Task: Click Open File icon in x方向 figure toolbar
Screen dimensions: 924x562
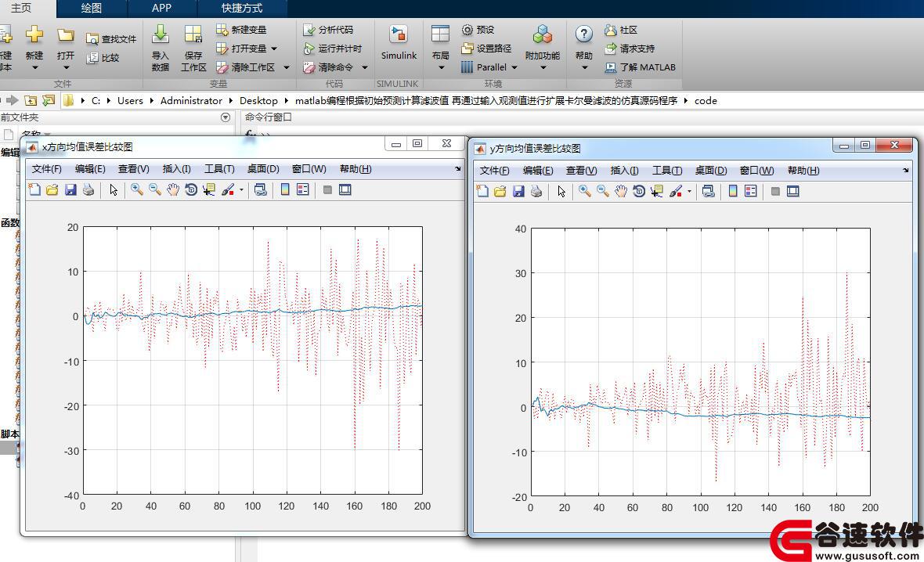Action: pos(52,189)
